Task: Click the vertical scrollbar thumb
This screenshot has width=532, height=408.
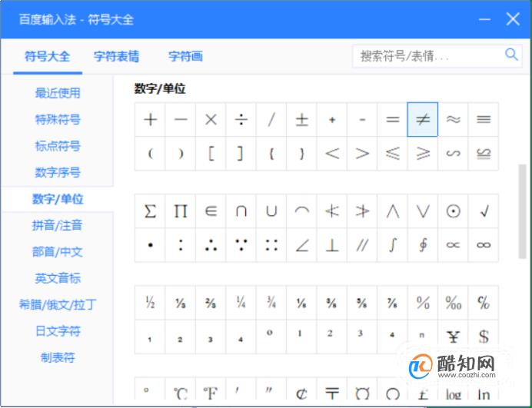Action: [x=522, y=212]
